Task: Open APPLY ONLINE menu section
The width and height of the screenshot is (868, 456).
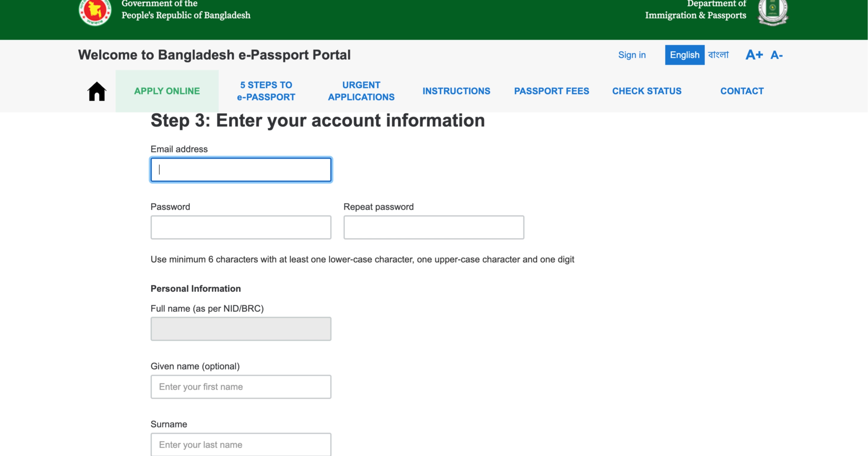Action: (x=166, y=90)
